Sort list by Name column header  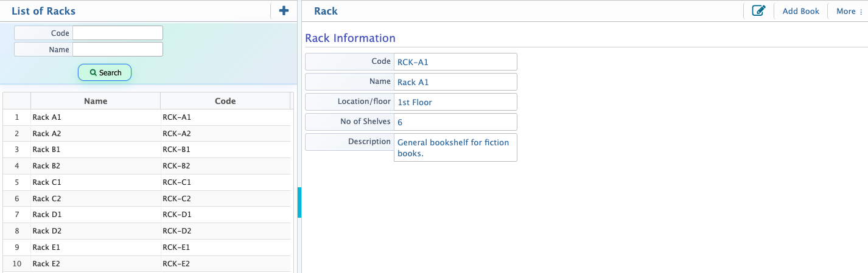[x=96, y=101]
